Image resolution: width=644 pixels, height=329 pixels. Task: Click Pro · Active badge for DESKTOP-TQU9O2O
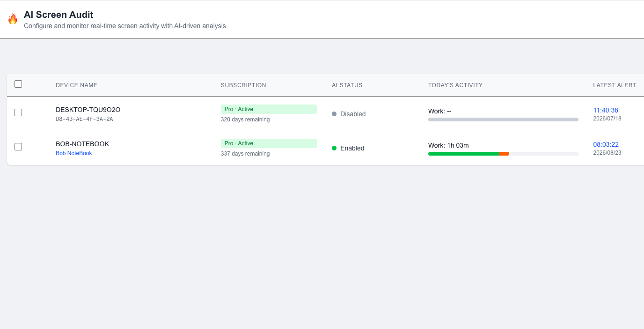click(269, 109)
